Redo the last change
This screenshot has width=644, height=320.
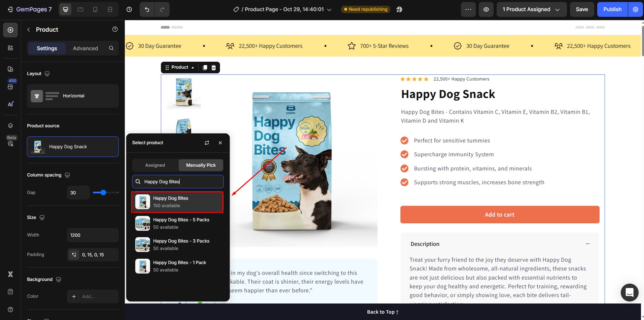click(x=163, y=9)
